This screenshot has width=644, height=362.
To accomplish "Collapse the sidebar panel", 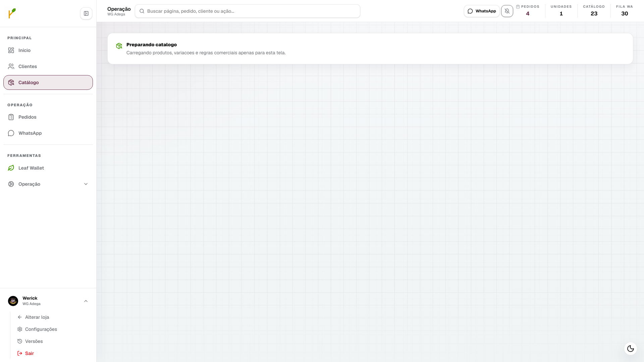I will click(x=86, y=13).
